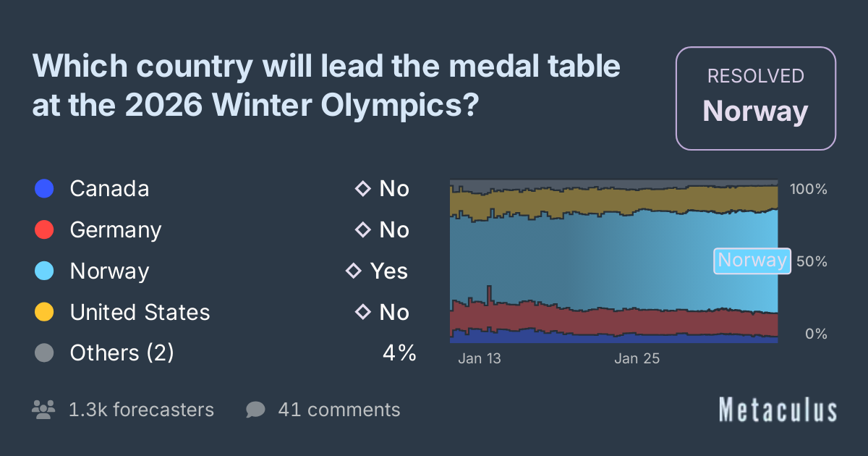Click the diamond icon beside United States' No
The height and width of the screenshot is (456, 868).
[x=362, y=313]
